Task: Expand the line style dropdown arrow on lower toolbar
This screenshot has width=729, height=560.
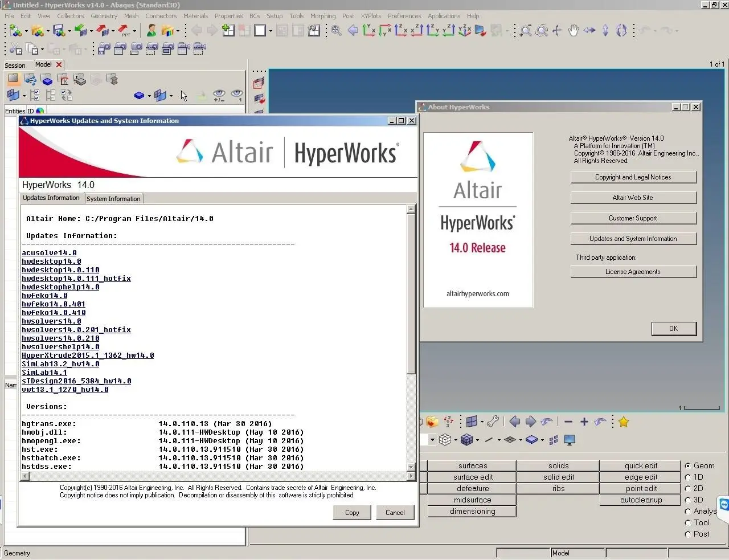Action: click(499, 440)
